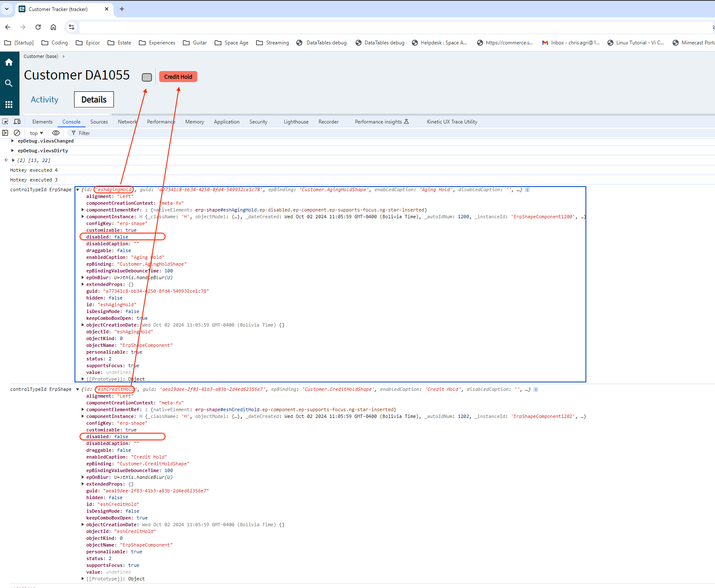
Task: Select the Details tab
Action: coord(94,99)
